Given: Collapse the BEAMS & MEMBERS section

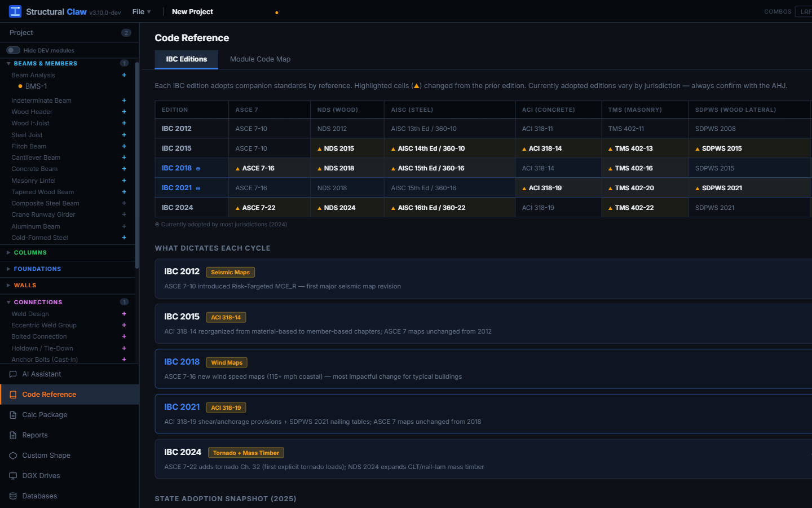Looking at the screenshot, I should (8, 64).
